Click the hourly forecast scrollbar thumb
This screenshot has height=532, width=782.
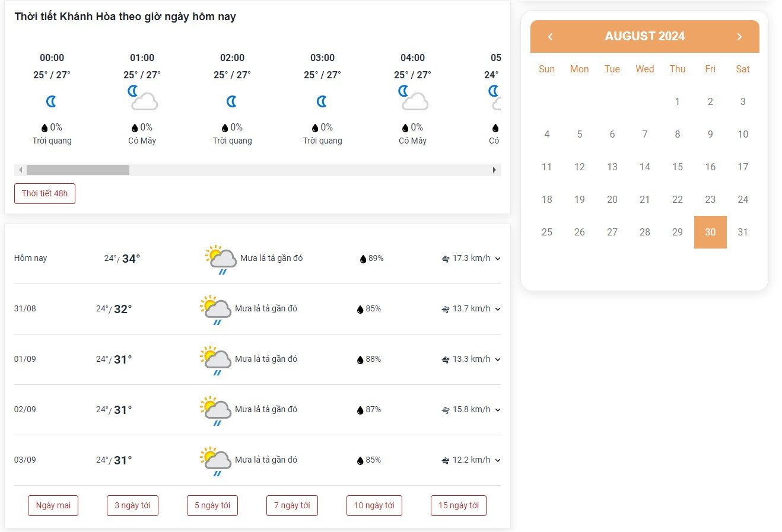tap(78, 170)
